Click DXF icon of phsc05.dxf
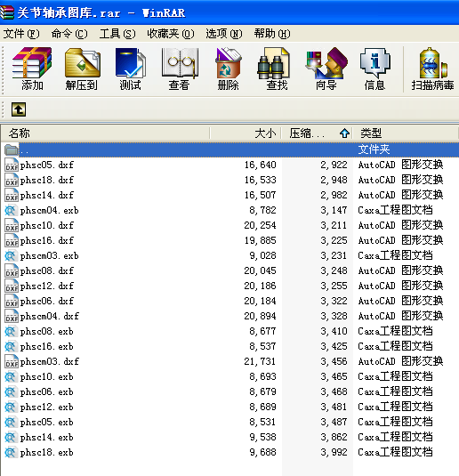 [12, 165]
